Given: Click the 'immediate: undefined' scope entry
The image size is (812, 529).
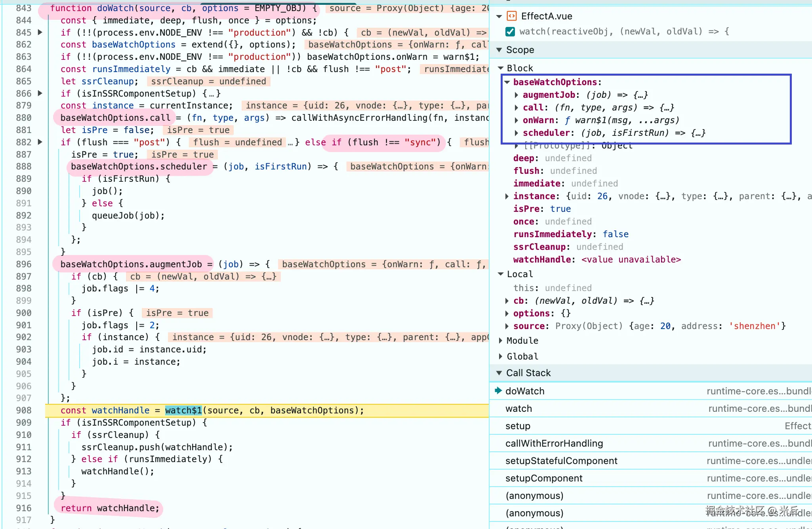Looking at the screenshot, I should point(566,184).
